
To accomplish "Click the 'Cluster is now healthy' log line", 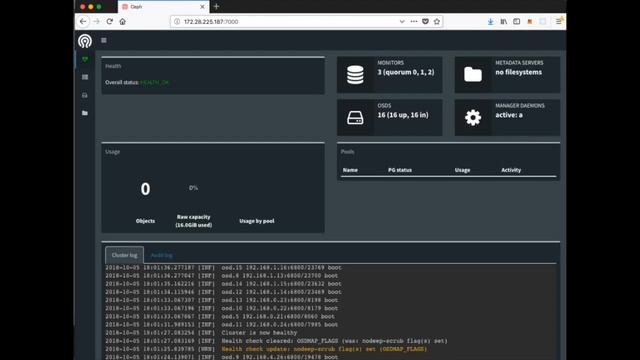I will (201, 333).
